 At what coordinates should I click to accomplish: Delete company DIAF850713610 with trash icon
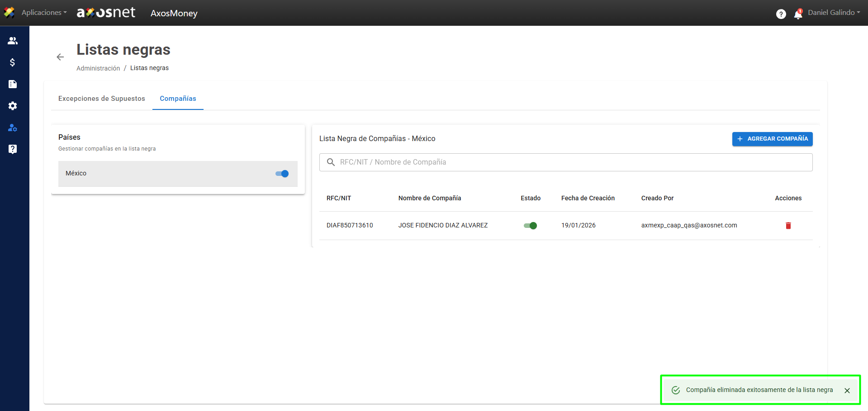coord(788,226)
